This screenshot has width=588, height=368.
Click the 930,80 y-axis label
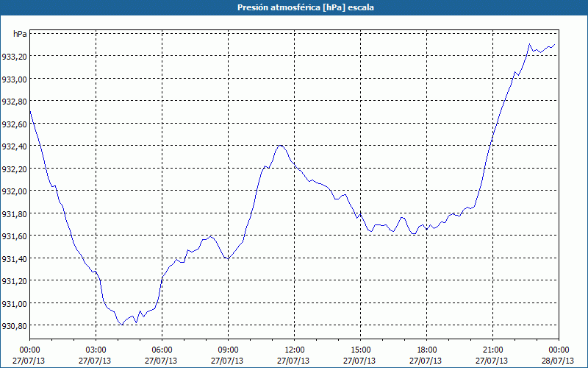click(x=14, y=326)
